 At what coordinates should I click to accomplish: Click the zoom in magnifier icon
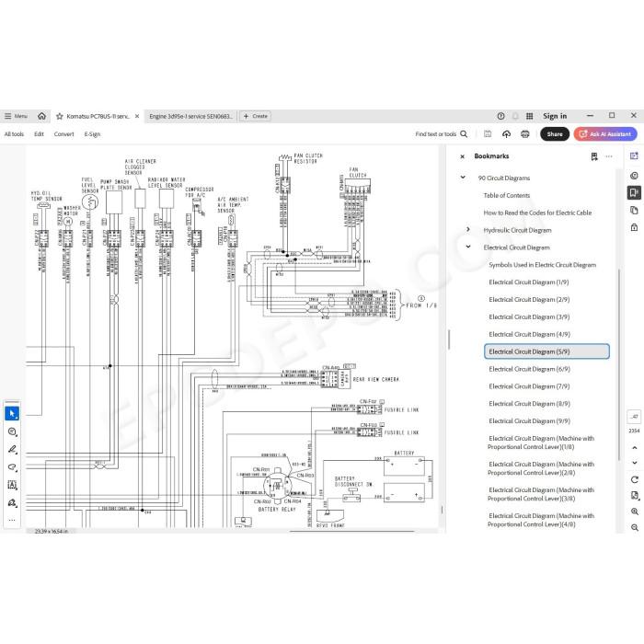click(634, 512)
